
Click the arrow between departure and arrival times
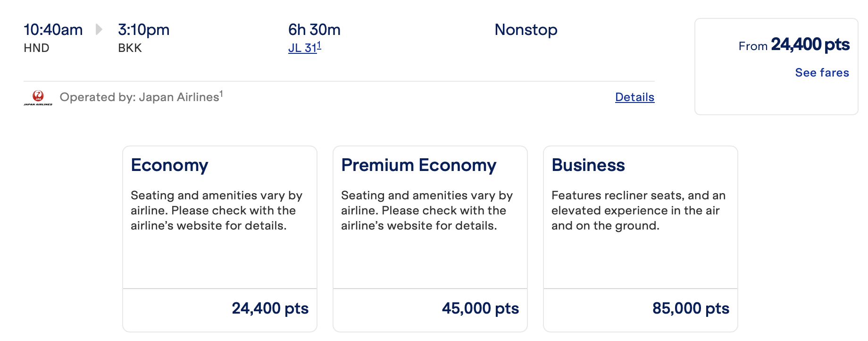(x=99, y=29)
